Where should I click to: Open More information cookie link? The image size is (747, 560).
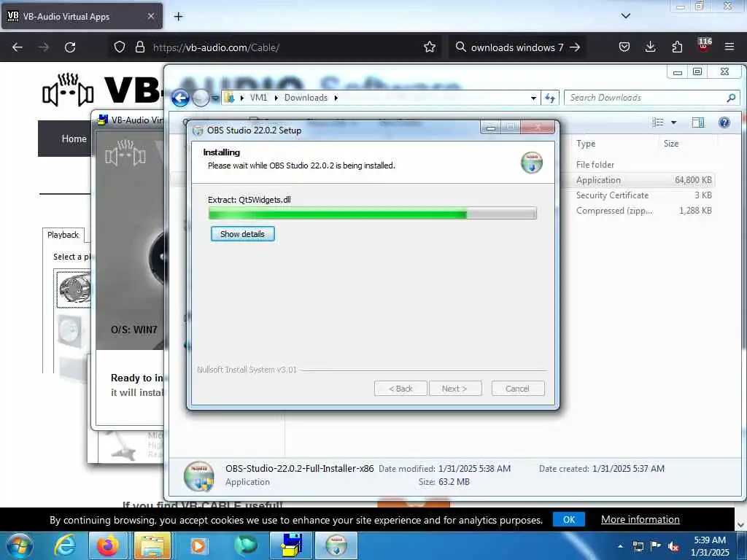pyautogui.click(x=640, y=519)
